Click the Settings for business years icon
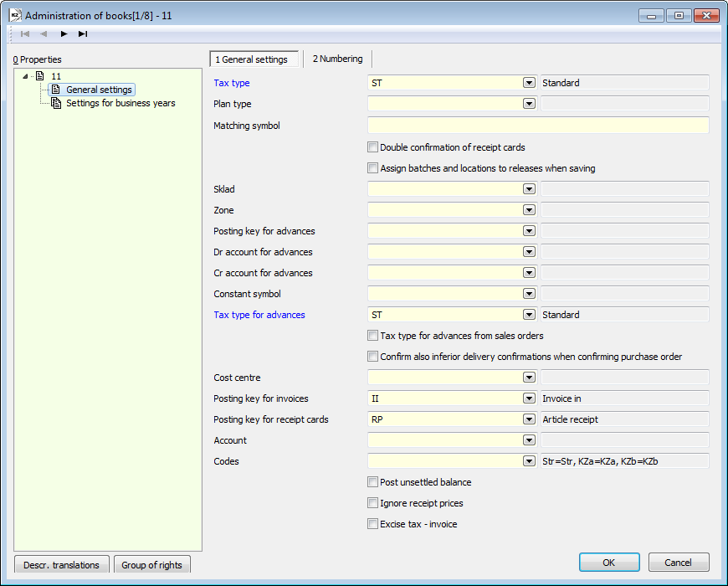The image size is (728, 586). pyautogui.click(x=56, y=103)
